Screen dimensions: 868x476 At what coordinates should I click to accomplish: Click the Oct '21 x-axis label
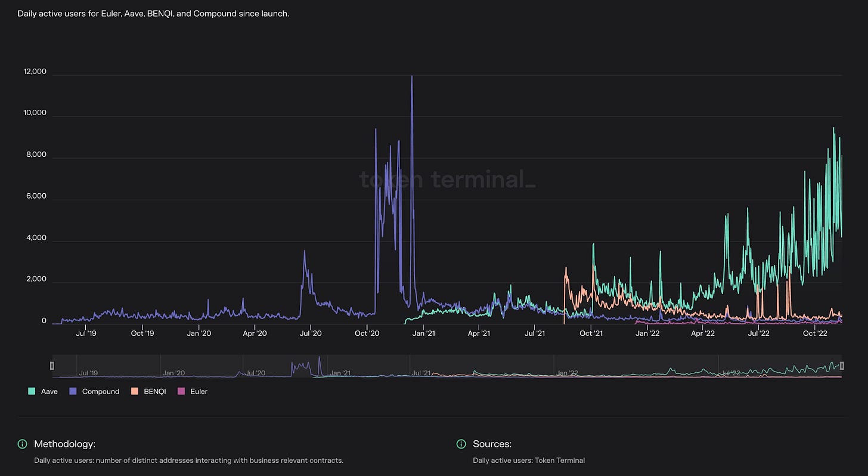591,333
